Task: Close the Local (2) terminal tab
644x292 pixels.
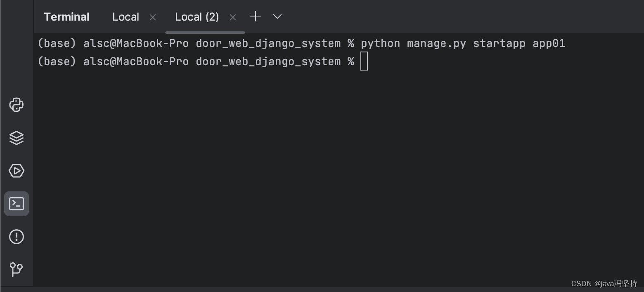Action: click(x=233, y=17)
